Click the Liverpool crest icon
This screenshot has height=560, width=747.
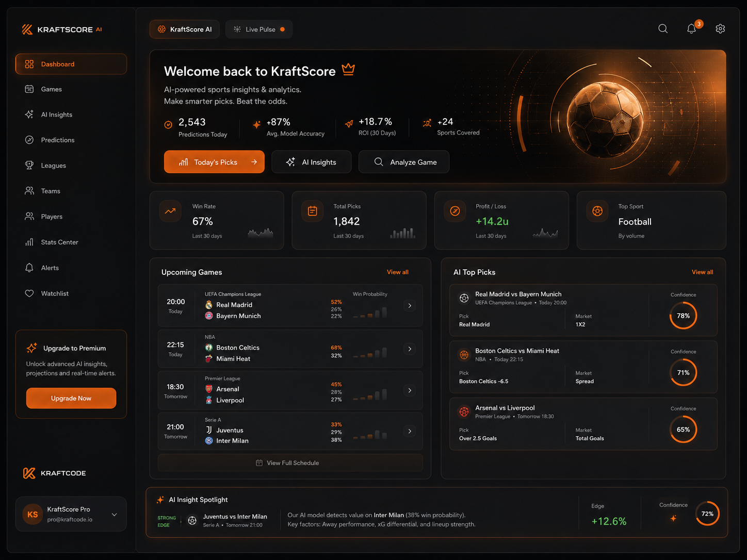[x=209, y=400]
